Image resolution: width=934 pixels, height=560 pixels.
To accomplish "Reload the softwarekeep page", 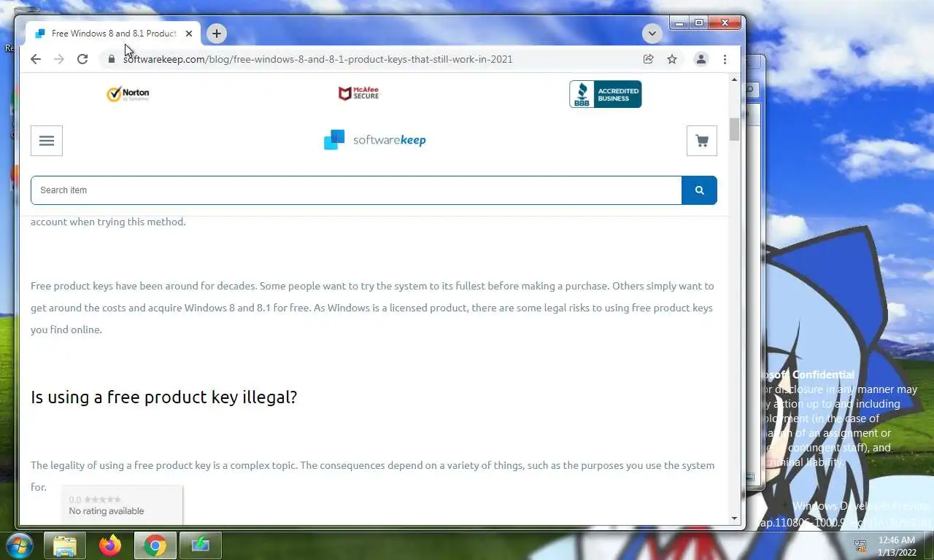I will coord(82,59).
